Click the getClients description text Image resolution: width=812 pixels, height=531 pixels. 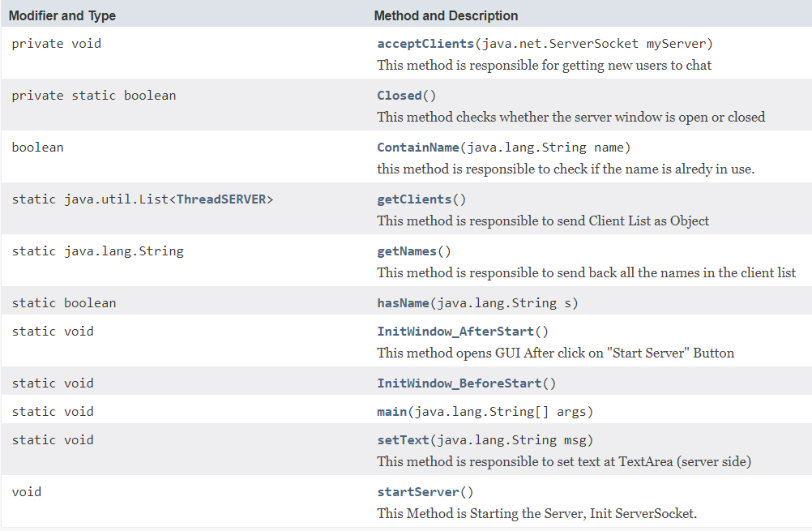coord(543,221)
